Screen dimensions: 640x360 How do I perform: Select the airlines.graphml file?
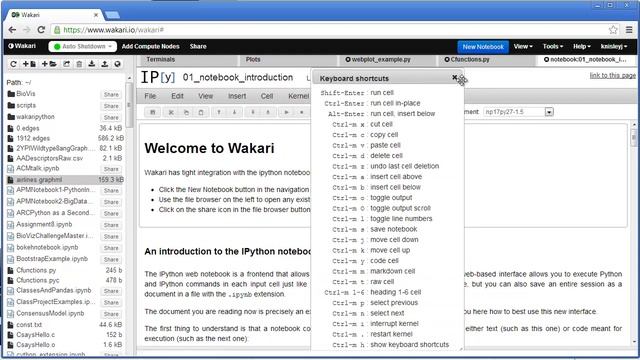click(x=65, y=180)
